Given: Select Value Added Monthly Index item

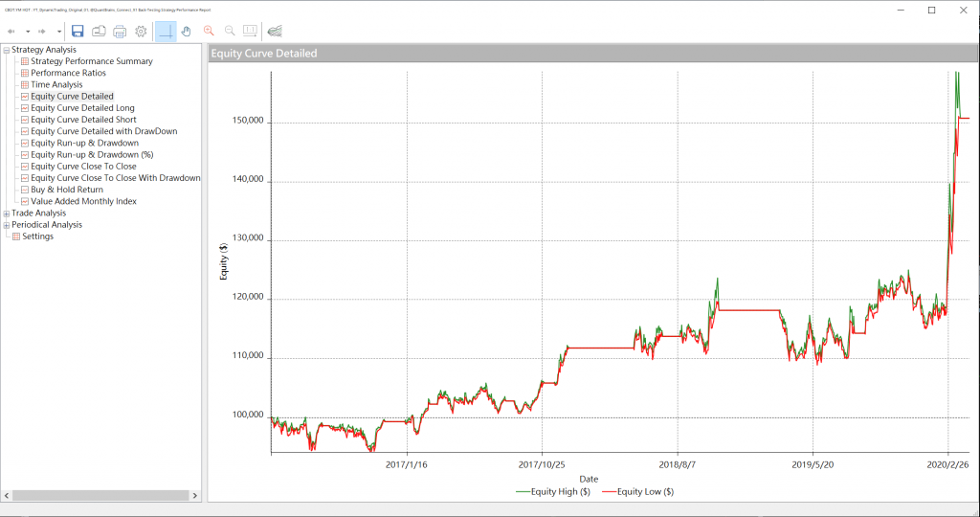Looking at the screenshot, I should 83,201.
